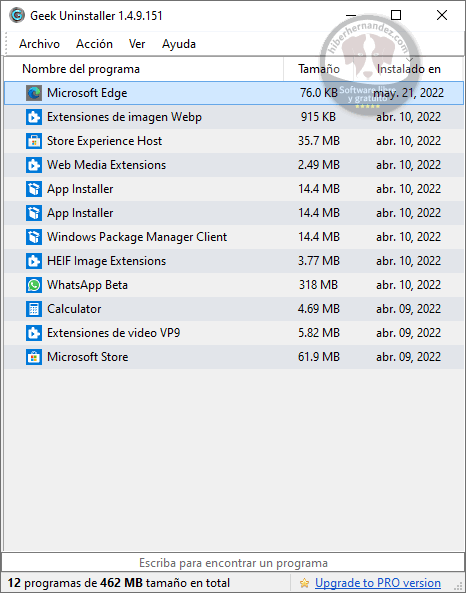The height and width of the screenshot is (593, 466).
Task: Sort list by Tamaño column header
Action: tap(318, 69)
